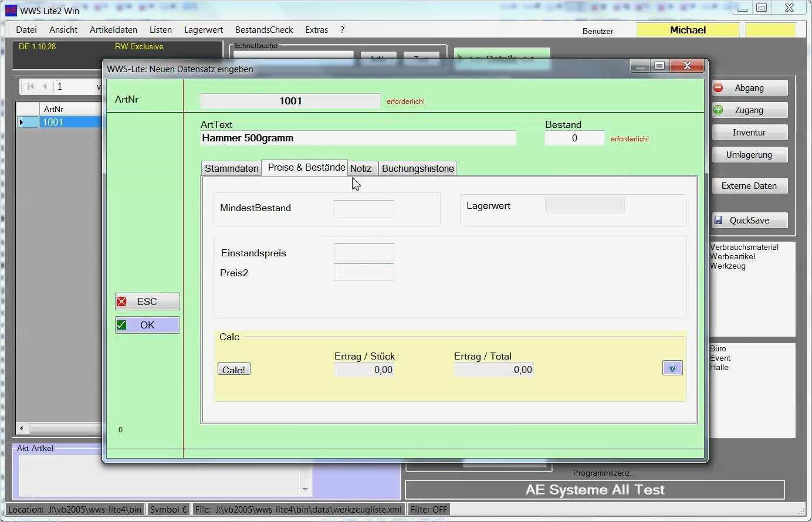Select Büro in the location list

(x=718, y=348)
